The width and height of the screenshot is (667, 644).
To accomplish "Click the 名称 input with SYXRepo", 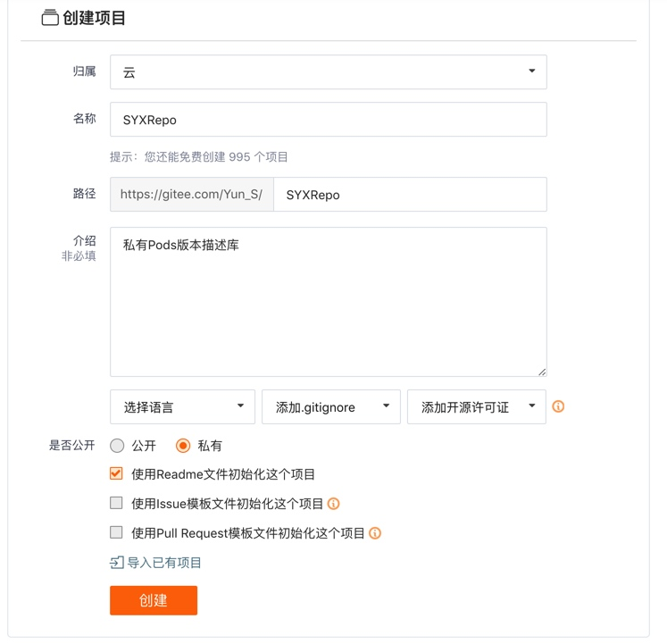I will coord(328,120).
